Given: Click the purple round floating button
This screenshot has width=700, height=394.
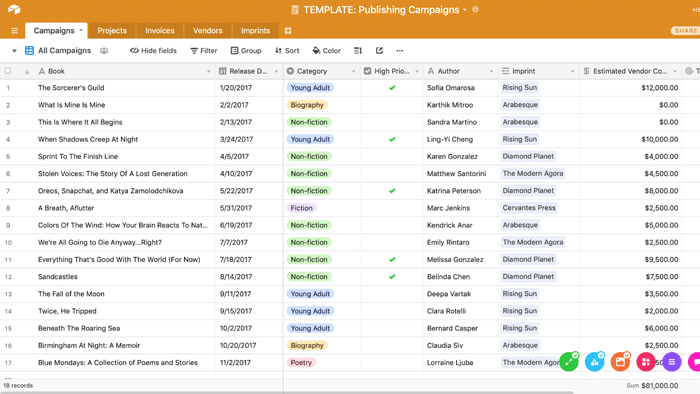Looking at the screenshot, I should 672,361.
